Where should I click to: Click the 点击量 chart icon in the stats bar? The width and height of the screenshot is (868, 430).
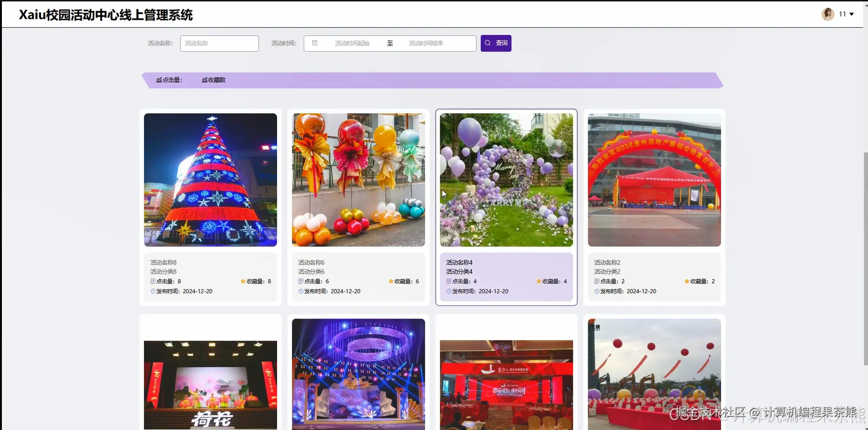tap(158, 80)
